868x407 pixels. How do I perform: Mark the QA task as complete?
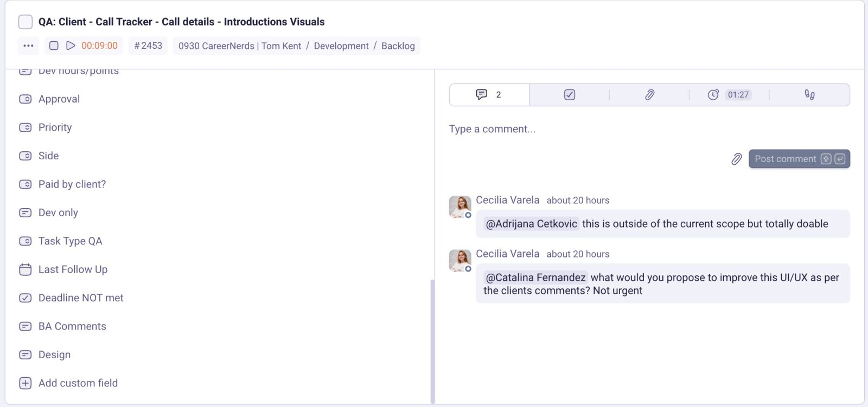[25, 22]
